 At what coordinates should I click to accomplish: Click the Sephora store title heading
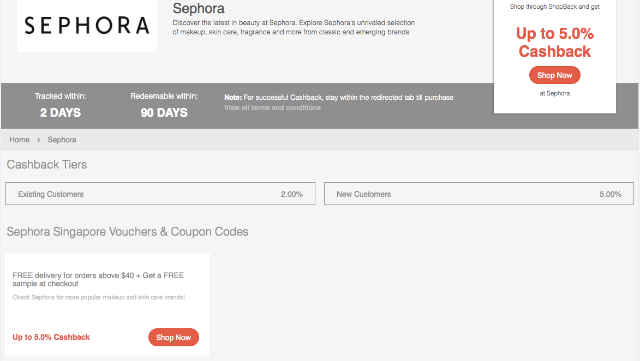tap(198, 8)
